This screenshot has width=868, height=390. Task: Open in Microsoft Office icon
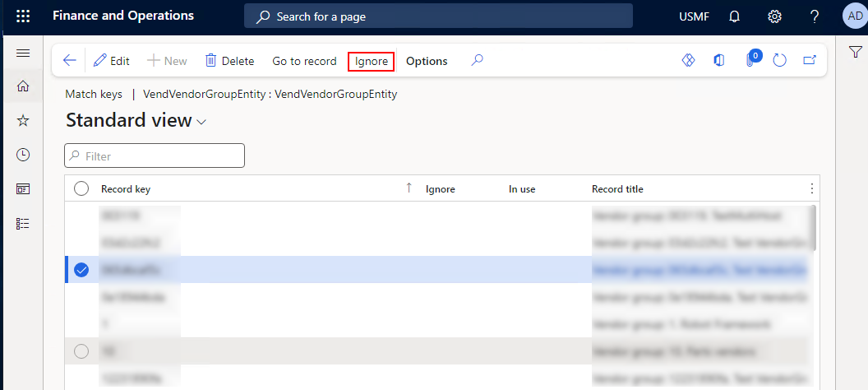pyautogui.click(x=718, y=60)
